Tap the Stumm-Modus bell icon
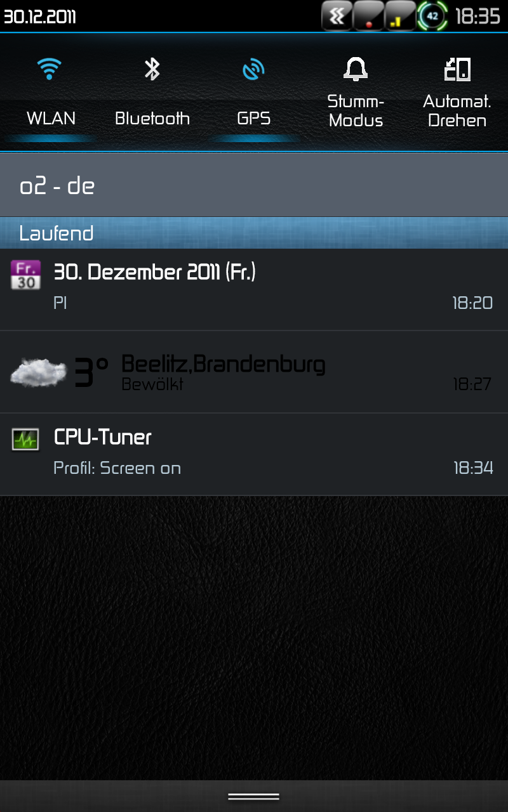 356,69
